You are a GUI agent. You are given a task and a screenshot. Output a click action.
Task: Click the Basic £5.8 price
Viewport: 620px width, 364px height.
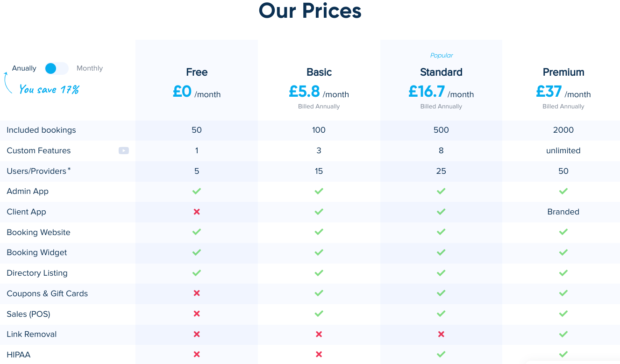tap(304, 91)
